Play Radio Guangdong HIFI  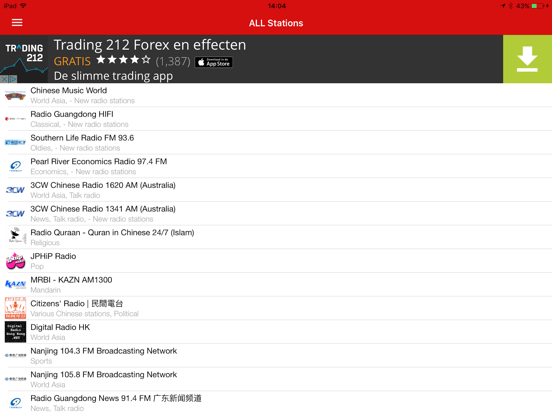(276, 119)
